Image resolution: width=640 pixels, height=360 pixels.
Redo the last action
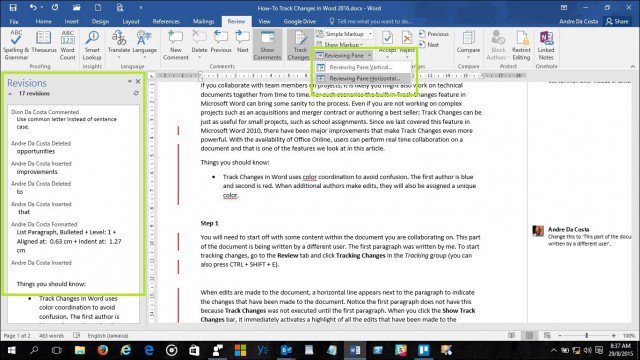click(x=55, y=7)
